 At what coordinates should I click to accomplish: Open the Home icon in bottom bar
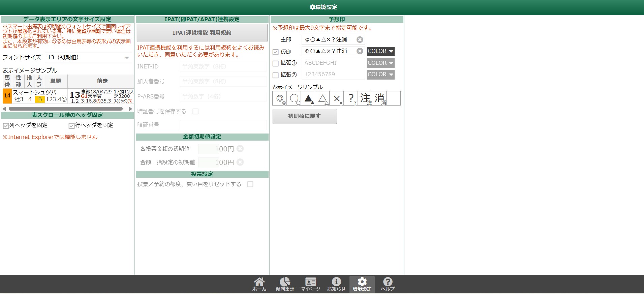click(x=259, y=284)
